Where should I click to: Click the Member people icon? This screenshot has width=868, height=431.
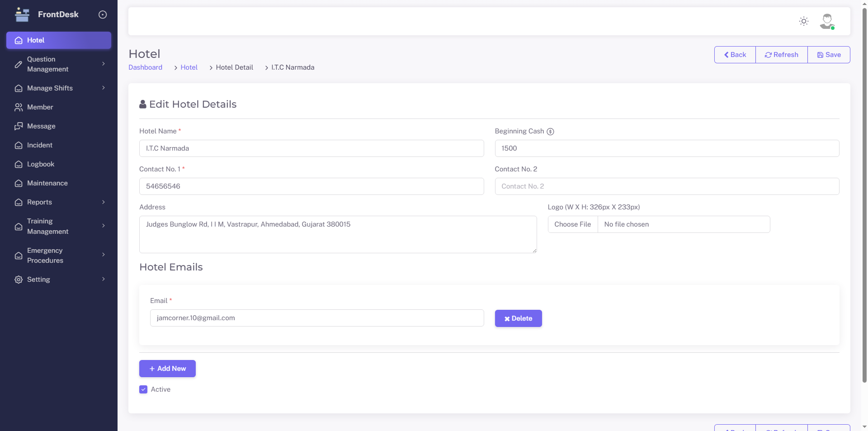(x=19, y=107)
